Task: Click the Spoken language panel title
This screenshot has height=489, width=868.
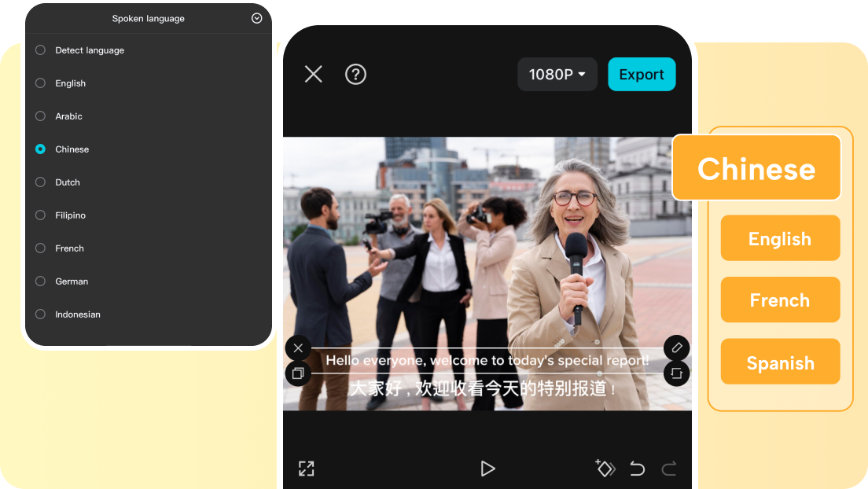Action: coord(149,18)
